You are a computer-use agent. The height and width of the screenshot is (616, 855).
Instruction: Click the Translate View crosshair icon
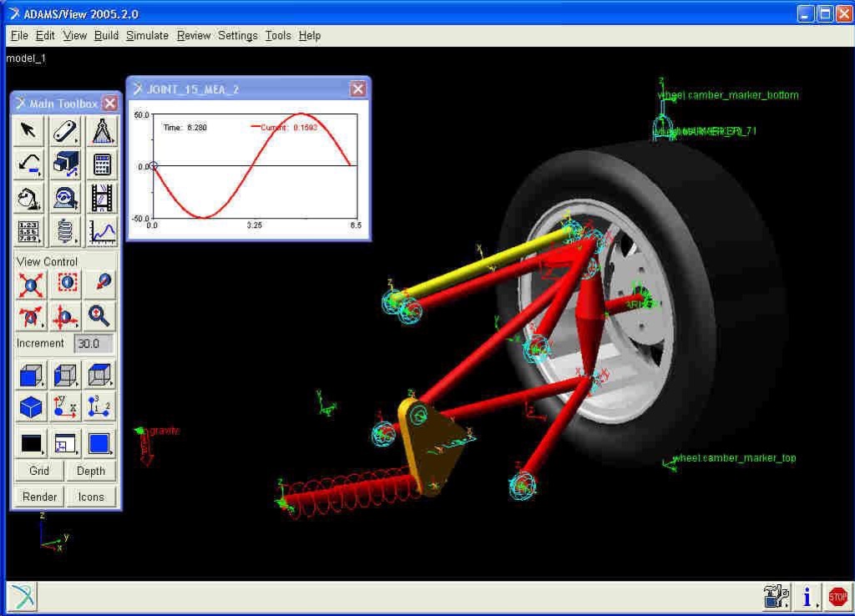click(x=65, y=316)
